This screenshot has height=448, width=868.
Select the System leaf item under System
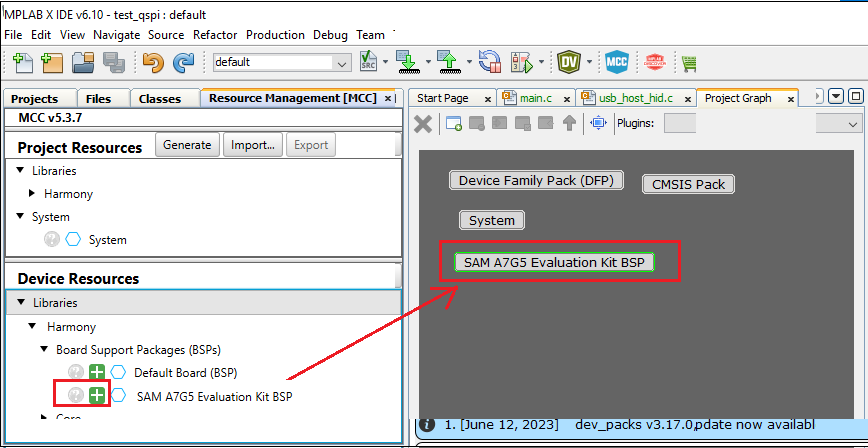click(107, 240)
